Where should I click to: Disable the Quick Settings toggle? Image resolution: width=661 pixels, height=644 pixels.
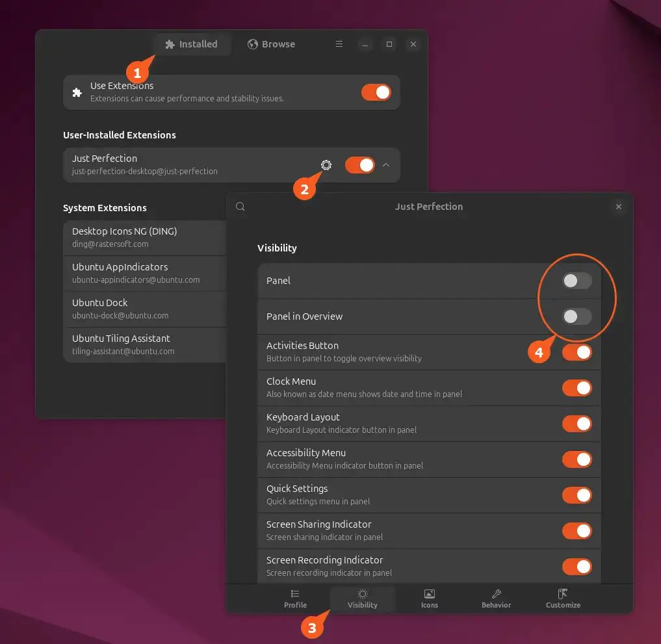click(x=577, y=495)
